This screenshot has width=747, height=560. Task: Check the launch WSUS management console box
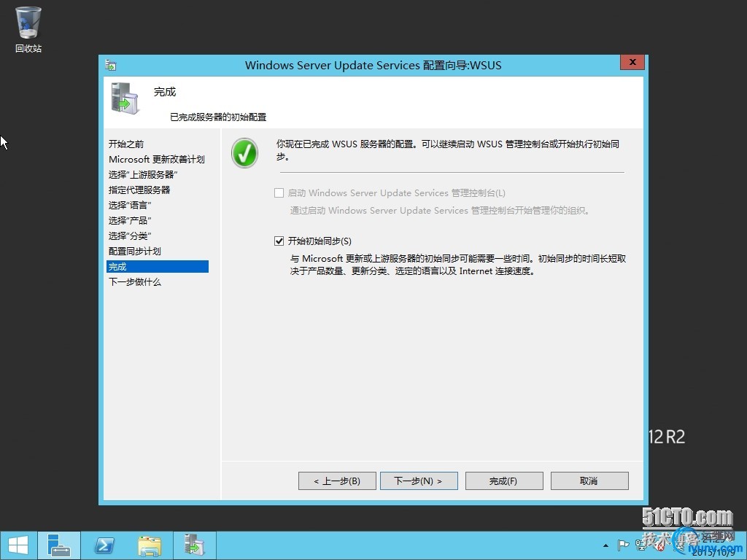(x=279, y=193)
